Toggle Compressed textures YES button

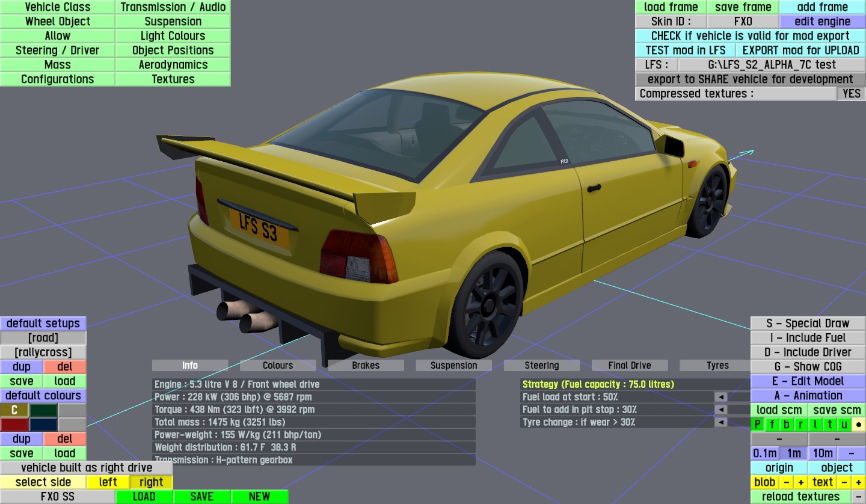click(852, 94)
